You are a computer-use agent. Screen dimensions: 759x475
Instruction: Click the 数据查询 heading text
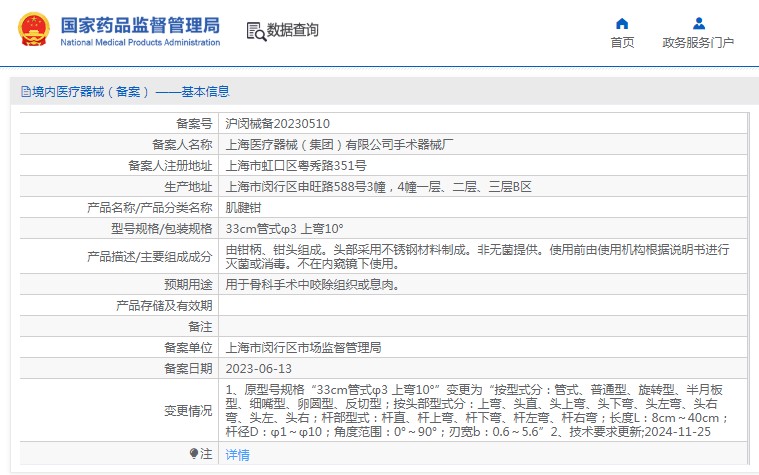[292, 30]
